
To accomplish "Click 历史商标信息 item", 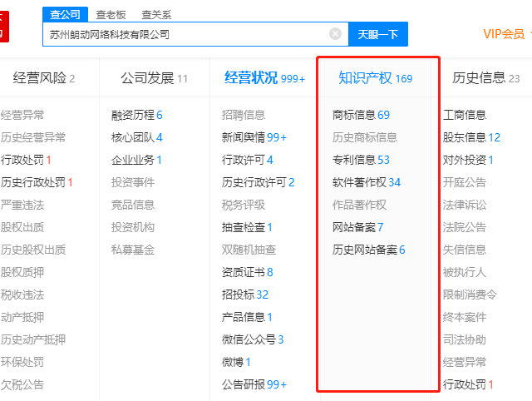I will click(x=365, y=137).
